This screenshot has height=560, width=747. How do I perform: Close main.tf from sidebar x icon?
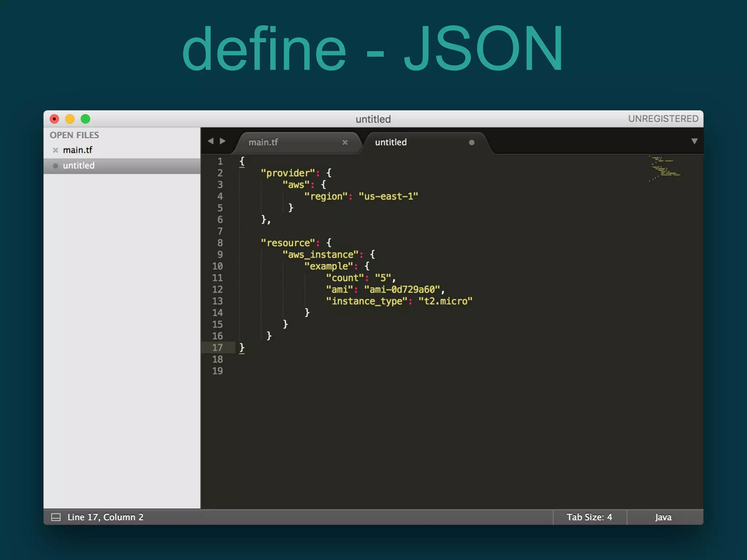55,150
